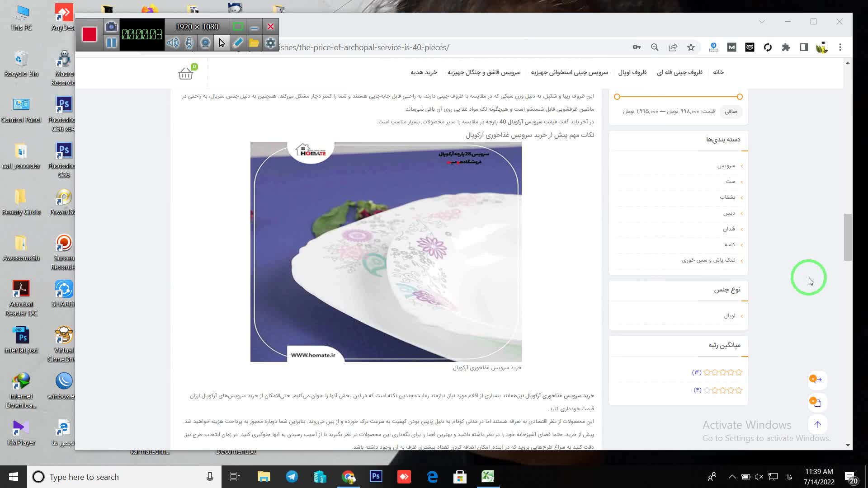Toggle system speaker audio recording
This screenshot has width=868, height=488.
pos(172,43)
